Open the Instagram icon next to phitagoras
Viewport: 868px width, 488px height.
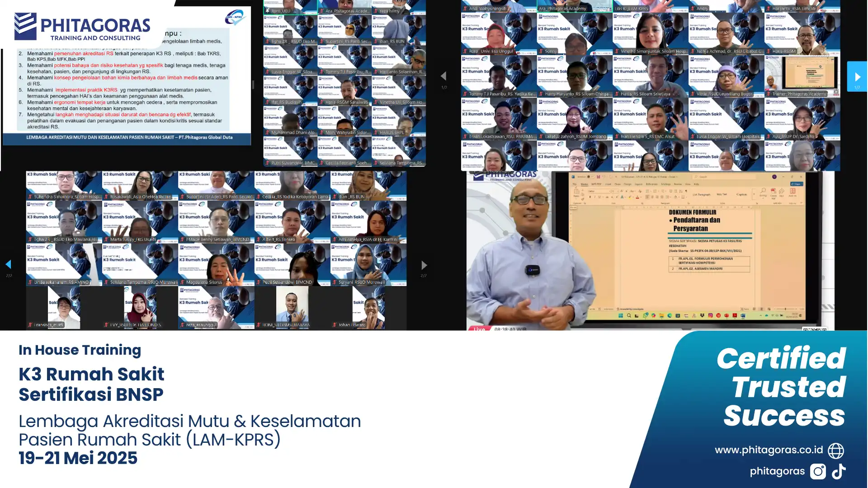[818, 471]
